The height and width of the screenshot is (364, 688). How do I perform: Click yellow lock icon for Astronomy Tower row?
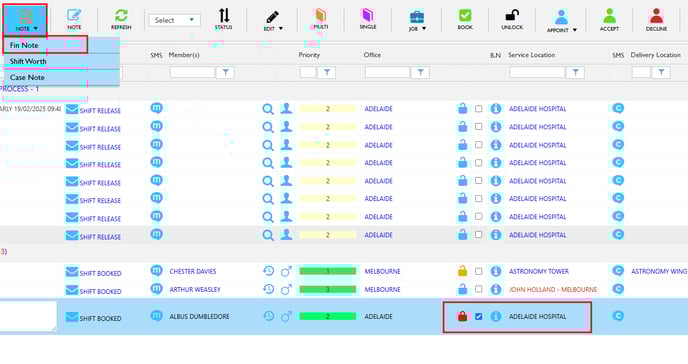coord(462,271)
